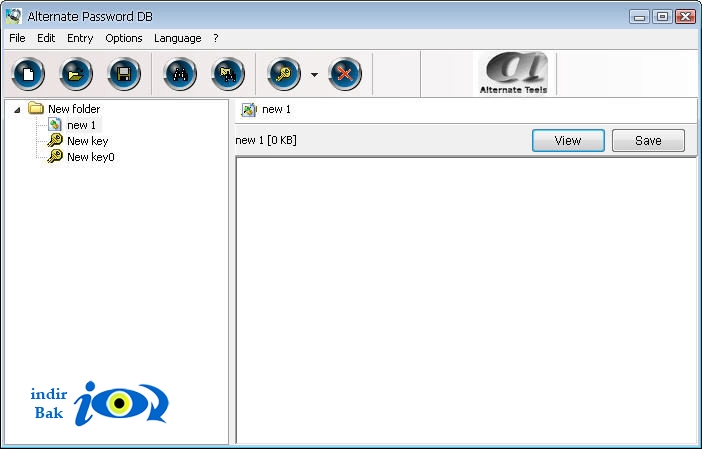Click the red X delete entry icon
This screenshot has width=702, height=449.
345,74
